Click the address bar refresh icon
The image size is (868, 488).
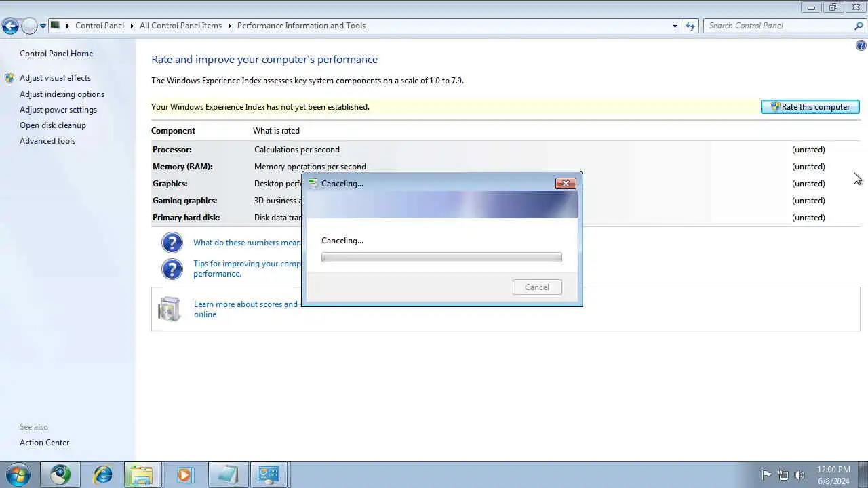point(690,26)
